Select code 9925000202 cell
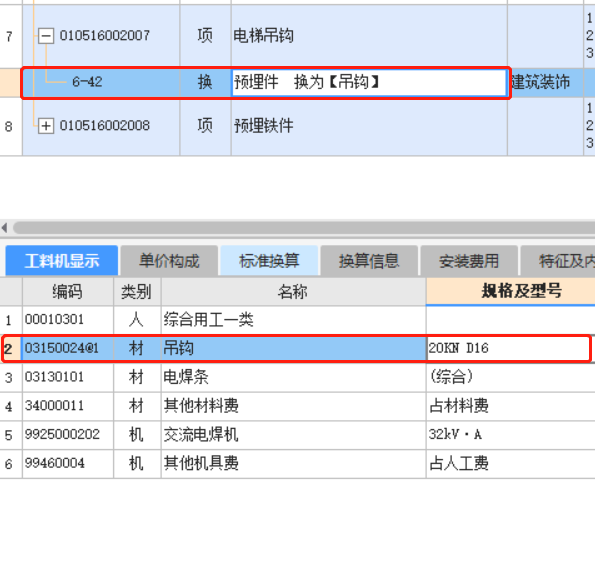The image size is (595, 573). point(68,435)
